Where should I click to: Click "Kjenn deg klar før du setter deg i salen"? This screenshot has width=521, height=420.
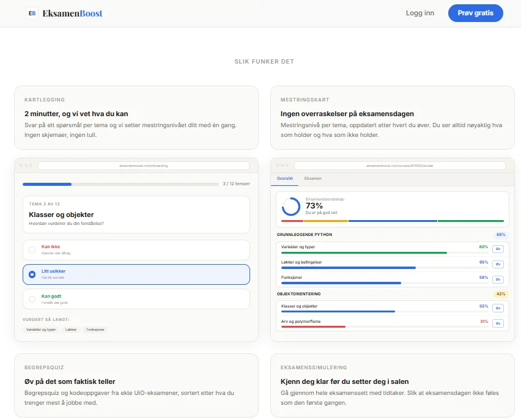[344, 381]
